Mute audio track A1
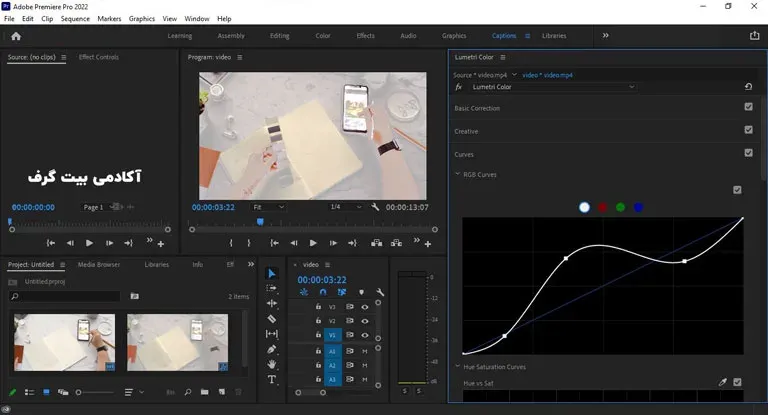 click(364, 351)
